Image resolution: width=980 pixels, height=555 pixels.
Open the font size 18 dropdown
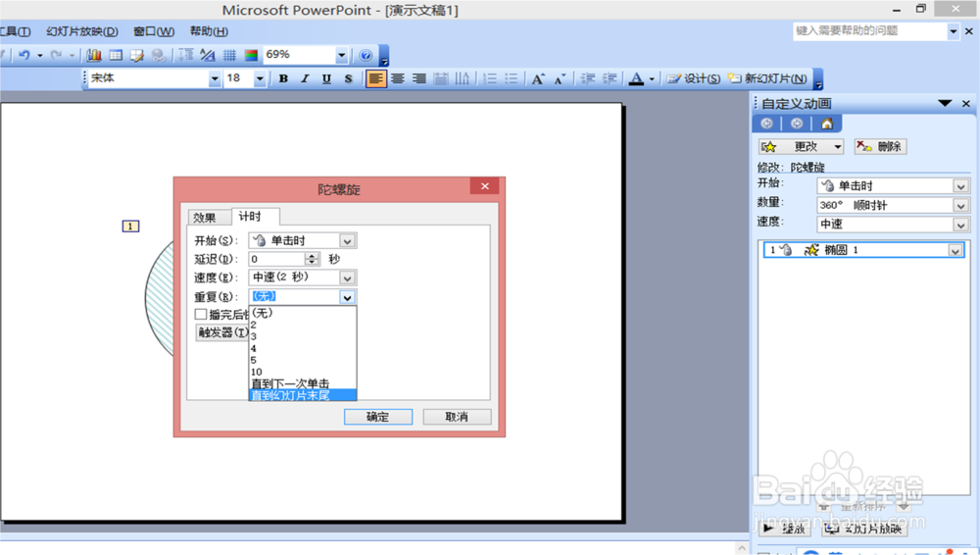tap(260, 78)
